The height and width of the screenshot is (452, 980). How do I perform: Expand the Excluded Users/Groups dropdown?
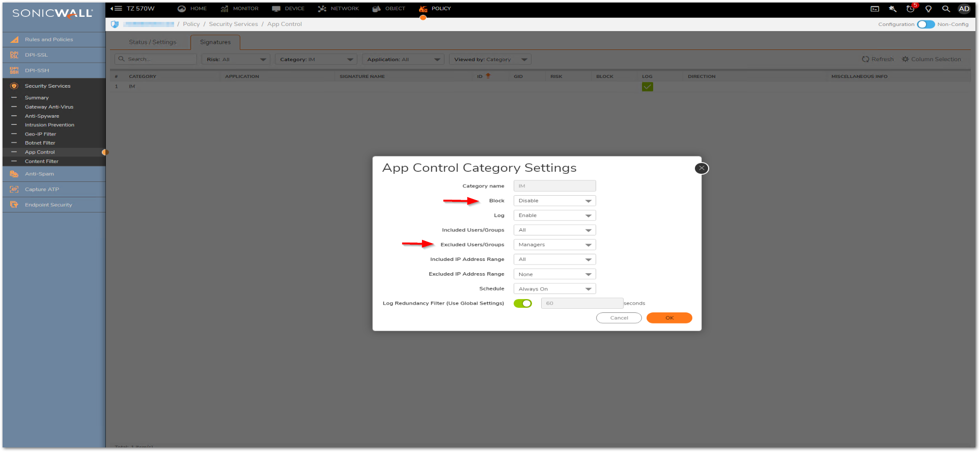pyautogui.click(x=554, y=245)
